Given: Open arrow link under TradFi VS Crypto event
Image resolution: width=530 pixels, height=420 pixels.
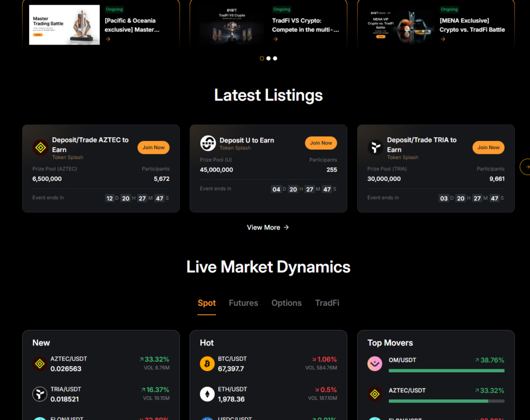Looking at the screenshot, I should [275, 39].
